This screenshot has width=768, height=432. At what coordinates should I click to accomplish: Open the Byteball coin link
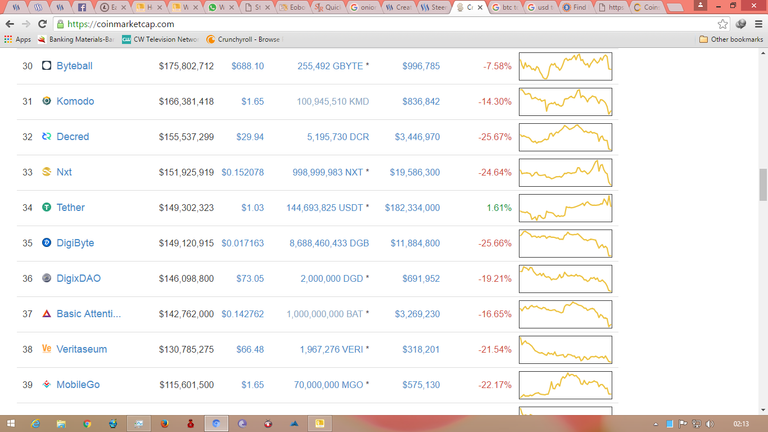tap(74, 66)
